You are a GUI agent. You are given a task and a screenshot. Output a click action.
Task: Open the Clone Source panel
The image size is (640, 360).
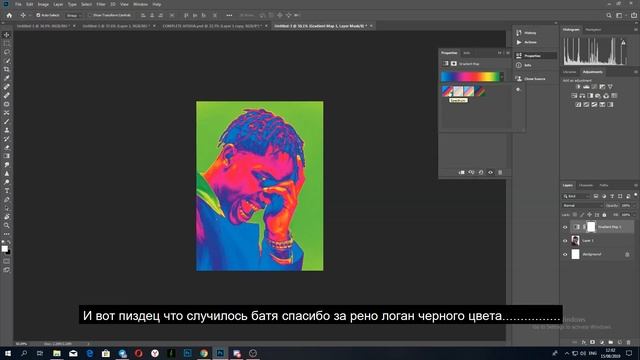[531, 78]
